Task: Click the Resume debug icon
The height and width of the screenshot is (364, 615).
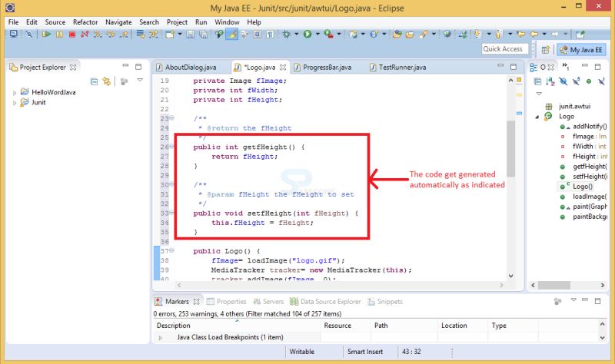Action: pyautogui.click(x=46, y=34)
